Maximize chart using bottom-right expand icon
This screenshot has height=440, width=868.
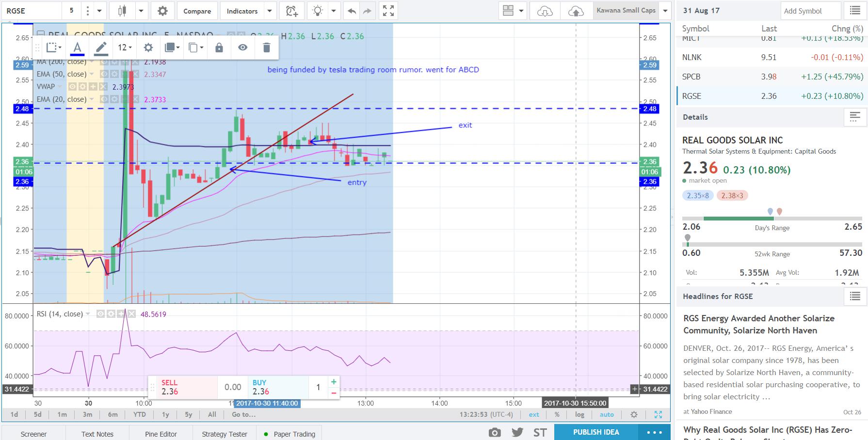[x=658, y=415]
